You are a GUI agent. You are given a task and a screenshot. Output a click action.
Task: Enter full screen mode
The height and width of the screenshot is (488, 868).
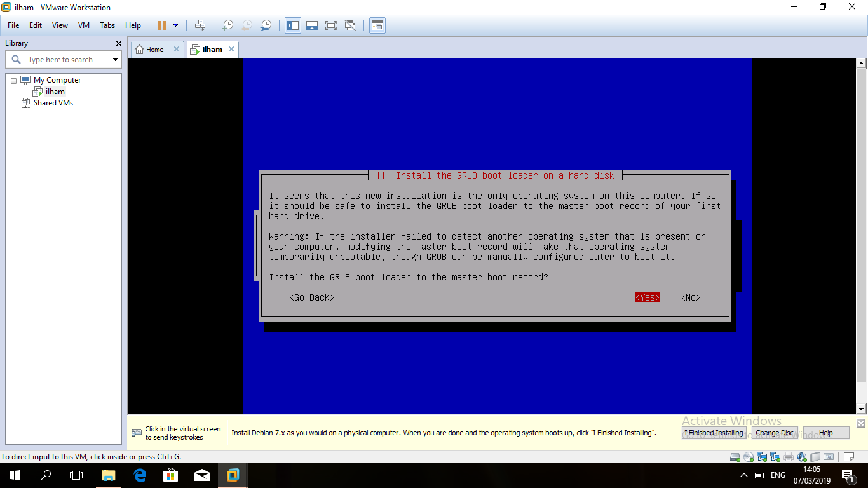(331, 25)
